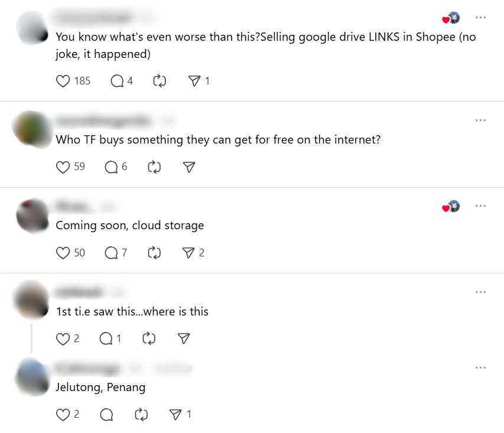Open menu for 'where is this' comment
Viewport: 504px width, 433px height.
point(480,292)
